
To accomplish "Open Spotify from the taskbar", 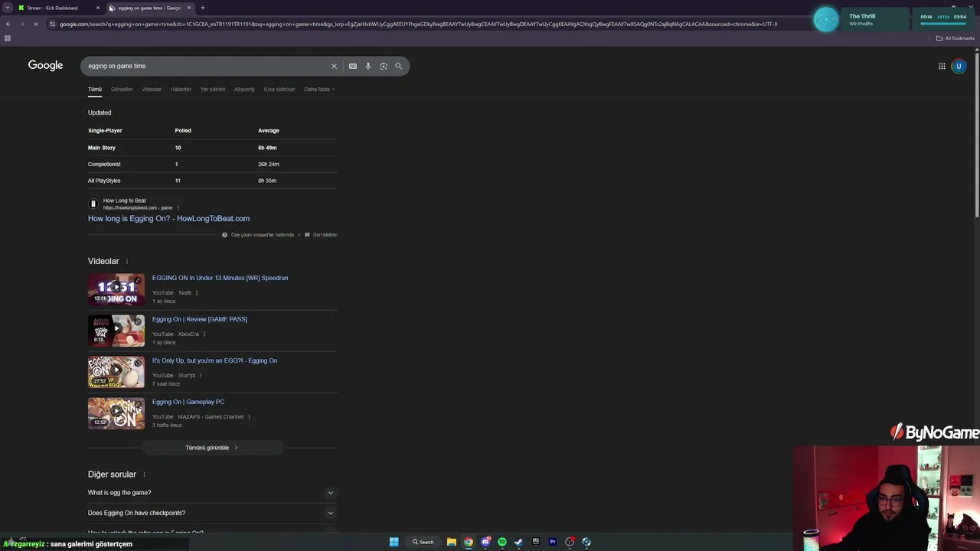I will (502, 542).
